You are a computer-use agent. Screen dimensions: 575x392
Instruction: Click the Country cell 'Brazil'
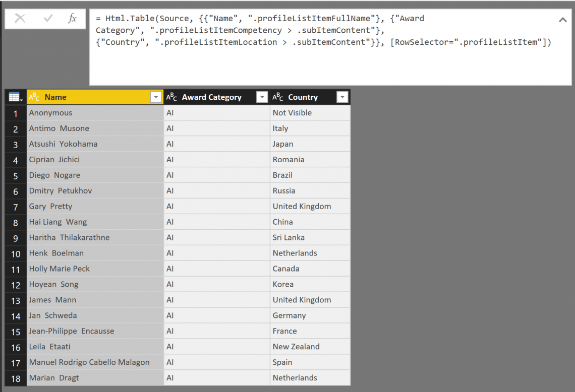coord(310,175)
